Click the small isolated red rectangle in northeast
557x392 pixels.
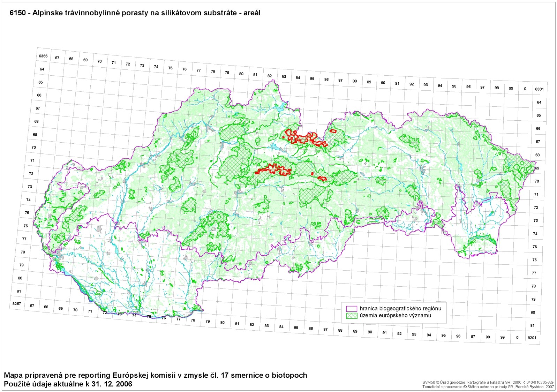point(333,131)
